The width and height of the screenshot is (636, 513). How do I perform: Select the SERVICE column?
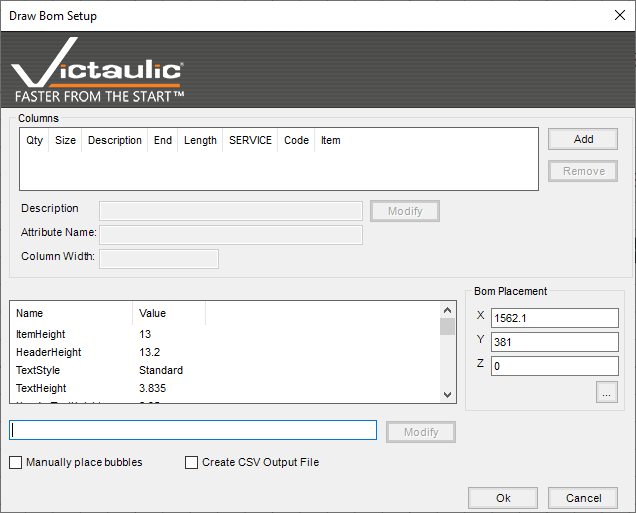pyautogui.click(x=250, y=140)
